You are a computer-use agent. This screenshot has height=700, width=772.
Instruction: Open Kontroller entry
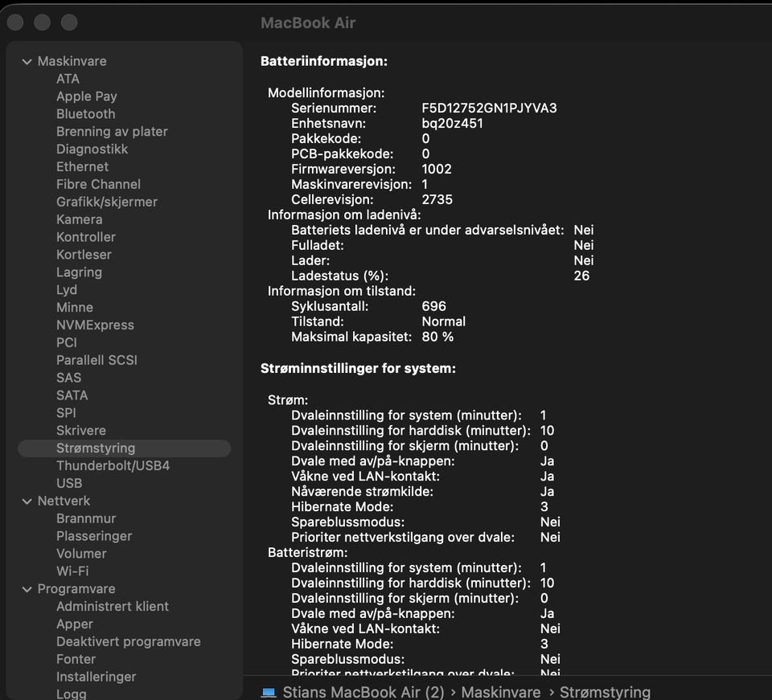tap(86, 237)
